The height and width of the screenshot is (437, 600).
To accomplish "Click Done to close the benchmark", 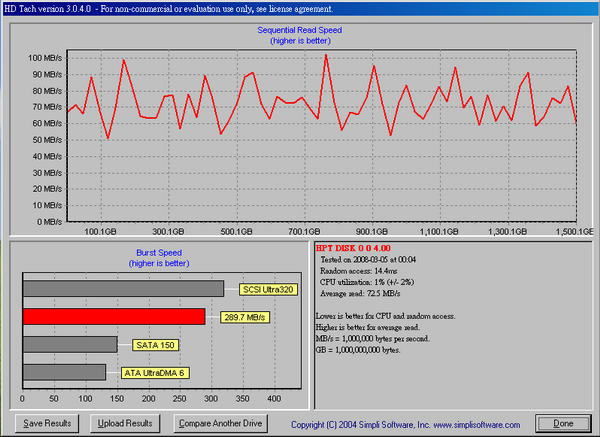I will [x=562, y=423].
